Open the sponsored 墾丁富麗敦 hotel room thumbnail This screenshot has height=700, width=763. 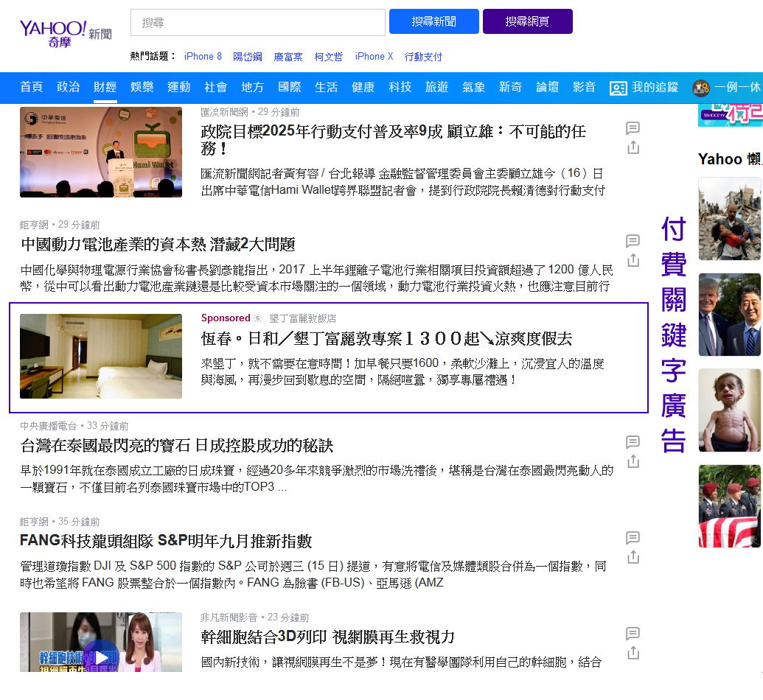[101, 356]
